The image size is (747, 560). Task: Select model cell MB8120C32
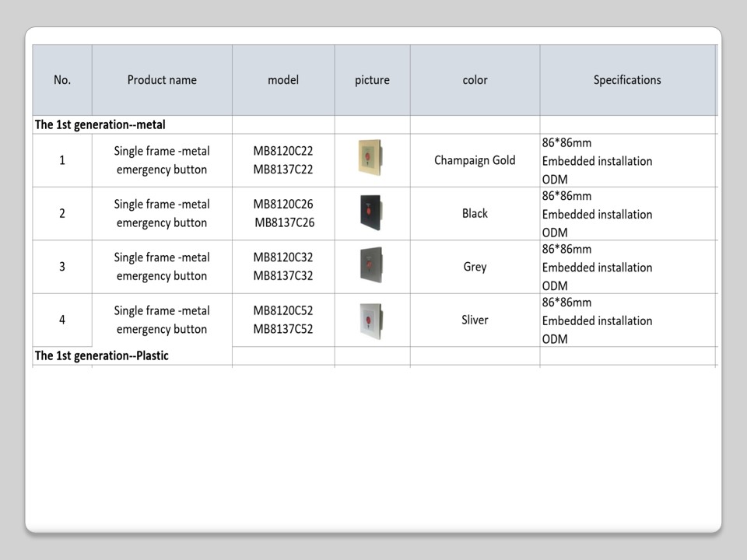click(283, 257)
